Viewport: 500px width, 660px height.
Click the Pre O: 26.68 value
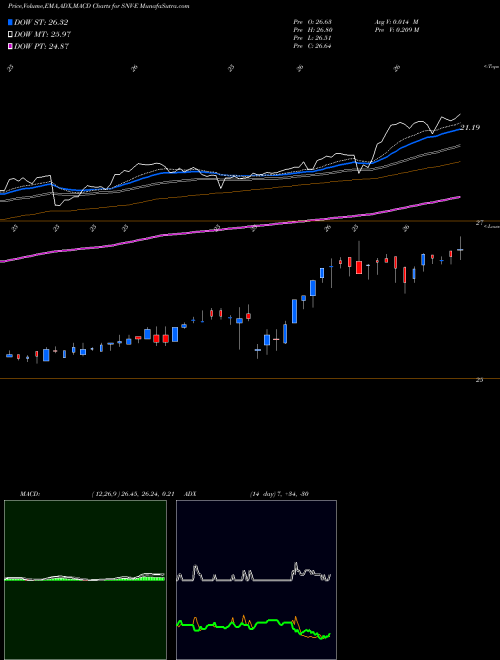pyautogui.click(x=312, y=22)
